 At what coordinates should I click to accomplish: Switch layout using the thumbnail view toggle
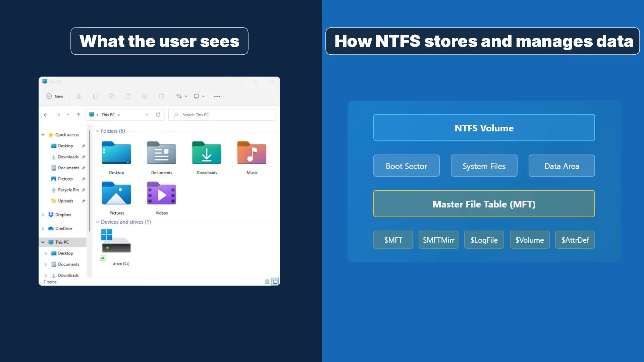275,282
